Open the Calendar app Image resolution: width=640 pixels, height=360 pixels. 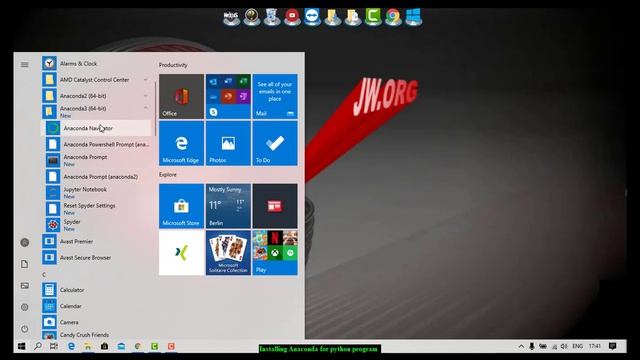pos(97,306)
